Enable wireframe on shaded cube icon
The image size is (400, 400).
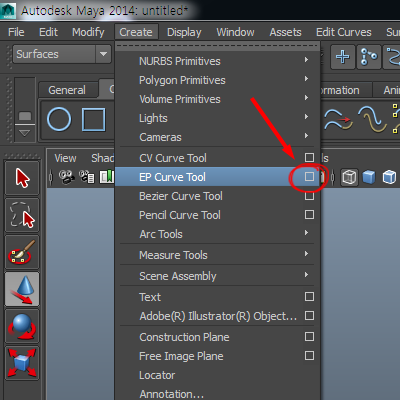(x=389, y=177)
